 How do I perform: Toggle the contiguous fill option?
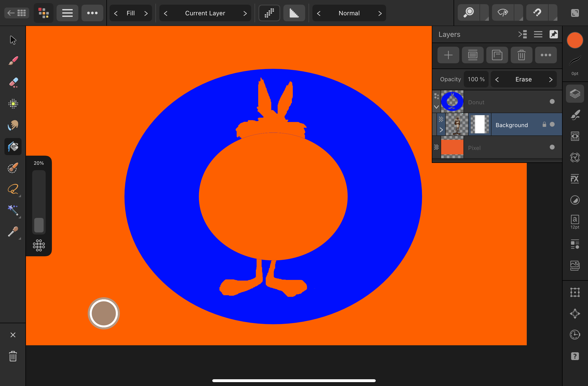coord(269,13)
